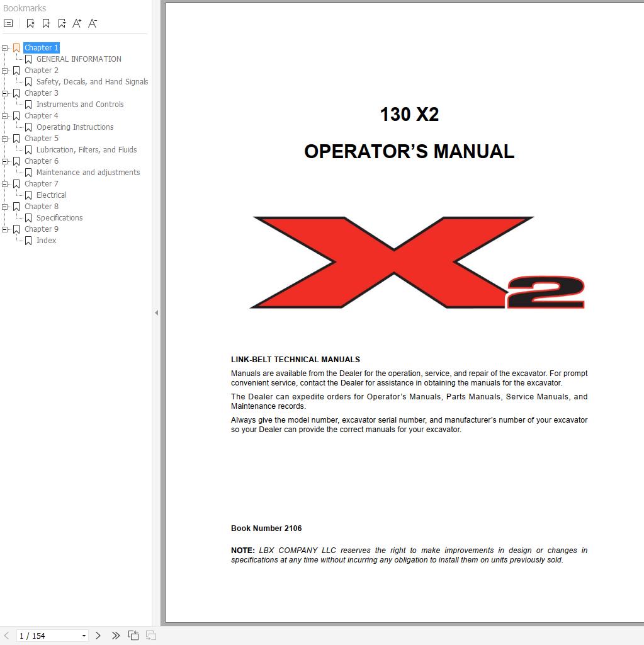Open Maintenance and adjustments bookmark
The width and height of the screenshot is (644, 645).
88,173
